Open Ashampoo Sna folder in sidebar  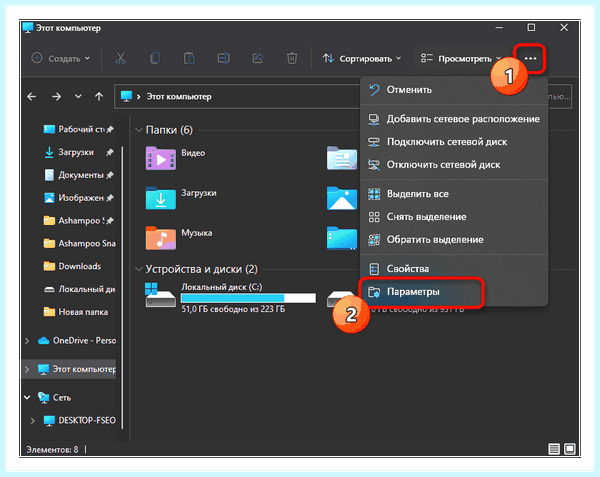coord(78,243)
